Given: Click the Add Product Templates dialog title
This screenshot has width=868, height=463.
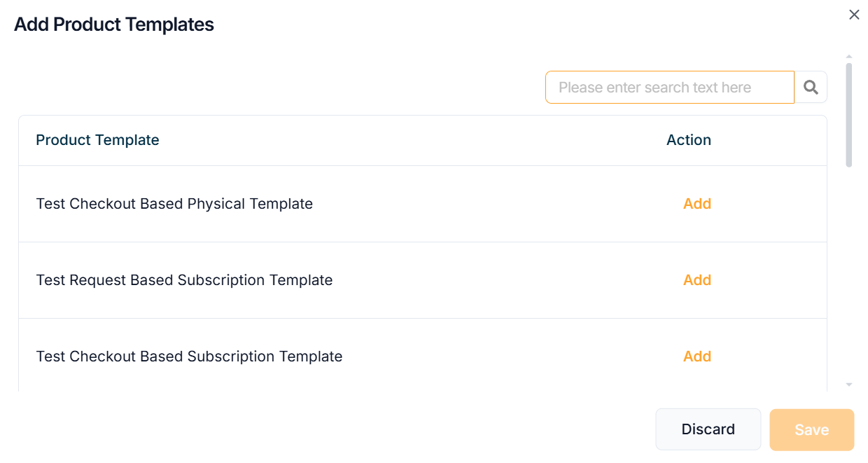Looking at the screenshot, I should [114, 25].
